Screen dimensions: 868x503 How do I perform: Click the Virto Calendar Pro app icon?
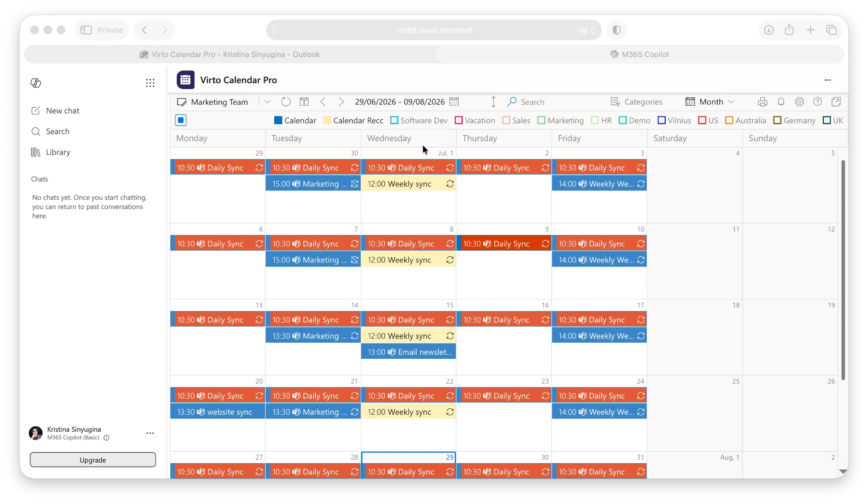coord(185,80)
